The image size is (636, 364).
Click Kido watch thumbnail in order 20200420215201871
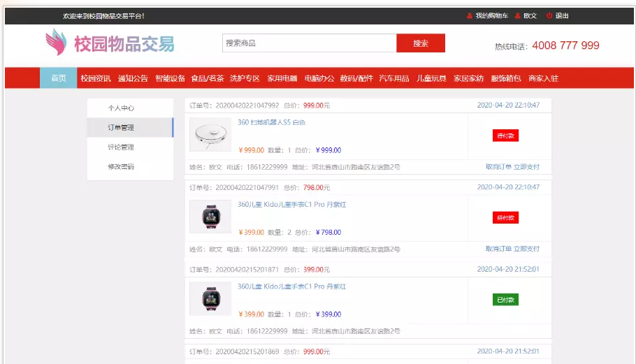[210, 299]
